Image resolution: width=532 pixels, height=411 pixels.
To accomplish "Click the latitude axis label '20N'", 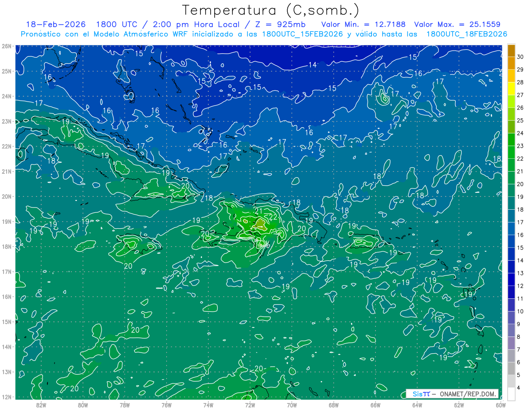I will [x=7, y=196].
